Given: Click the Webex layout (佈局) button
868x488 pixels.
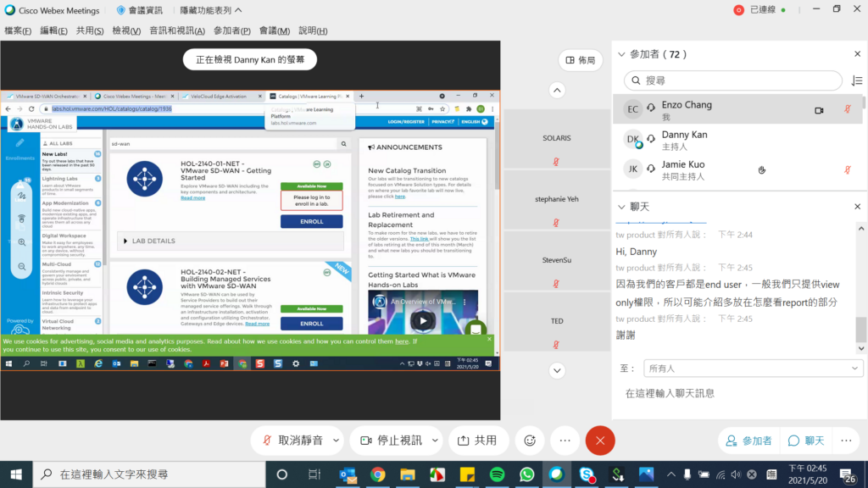Looking at the screenshot, I should (x=580, y=60).
